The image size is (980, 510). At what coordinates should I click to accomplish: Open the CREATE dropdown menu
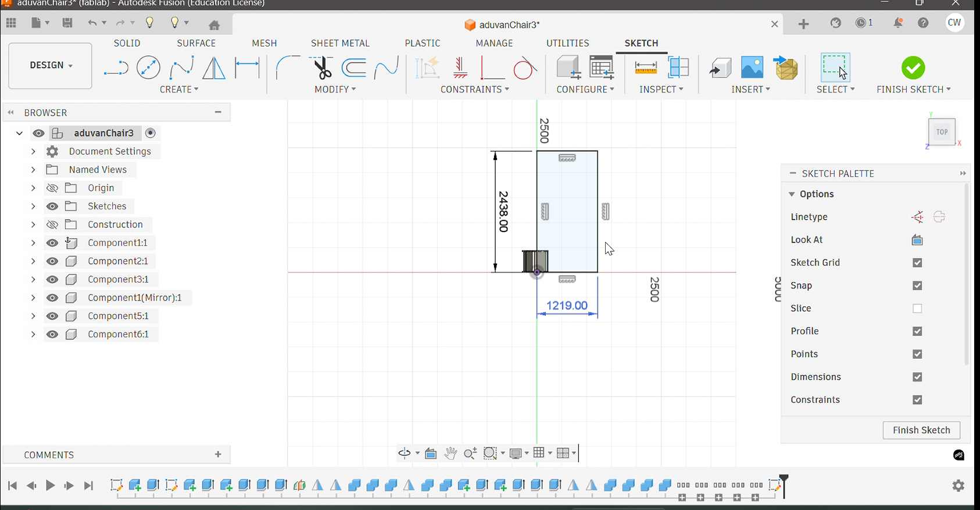pos(179,90)
